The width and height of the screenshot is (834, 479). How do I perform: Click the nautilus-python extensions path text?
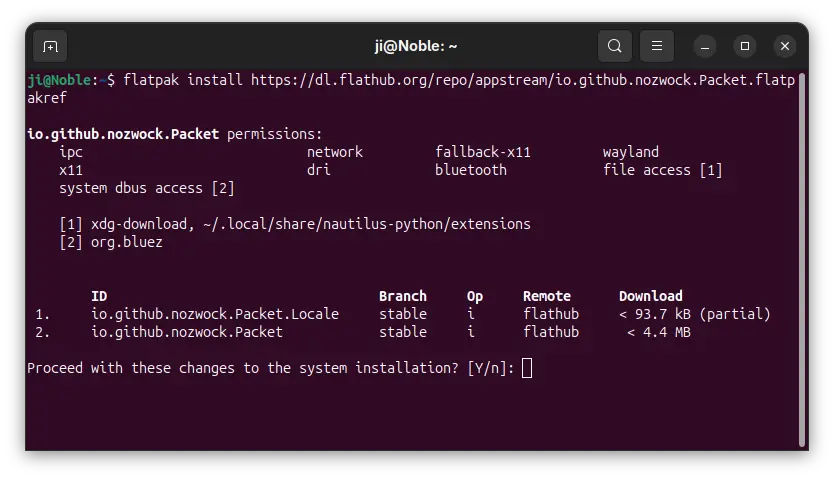(366, 224)
